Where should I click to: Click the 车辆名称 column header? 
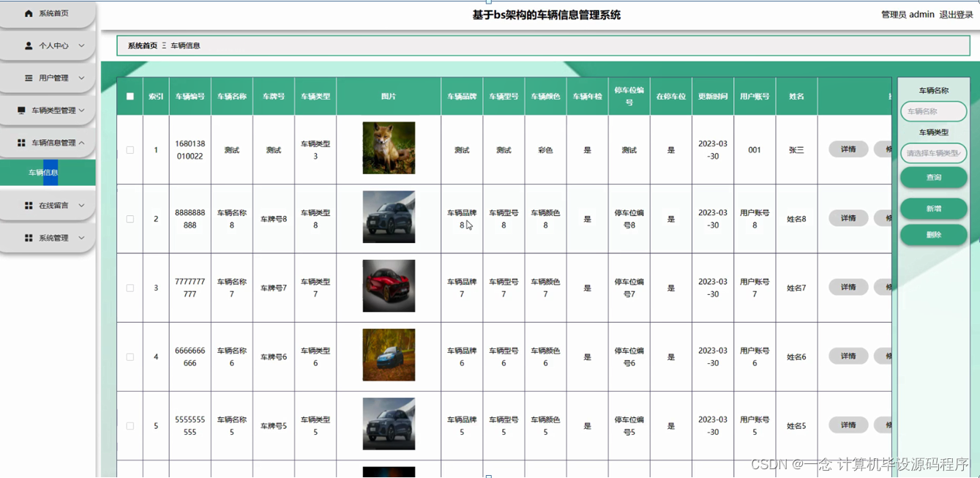(232, 97)
